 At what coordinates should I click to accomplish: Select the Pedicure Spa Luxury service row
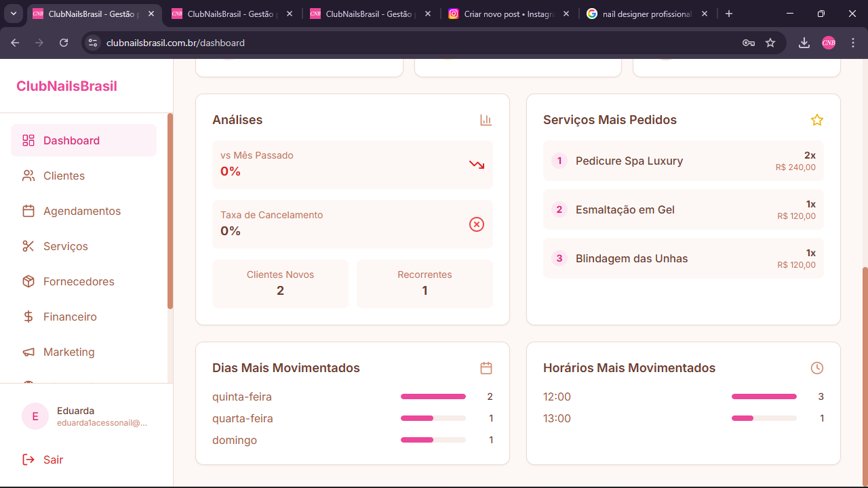[683, 161]
